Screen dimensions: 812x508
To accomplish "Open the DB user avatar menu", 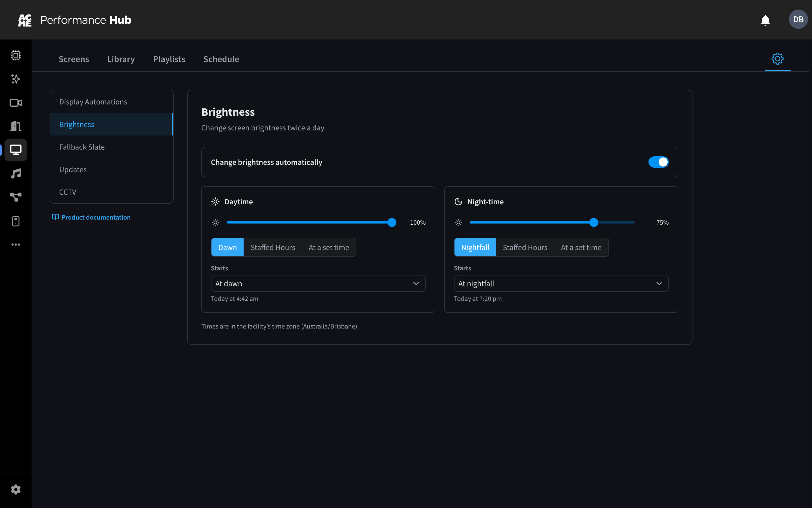I will 798,19.
